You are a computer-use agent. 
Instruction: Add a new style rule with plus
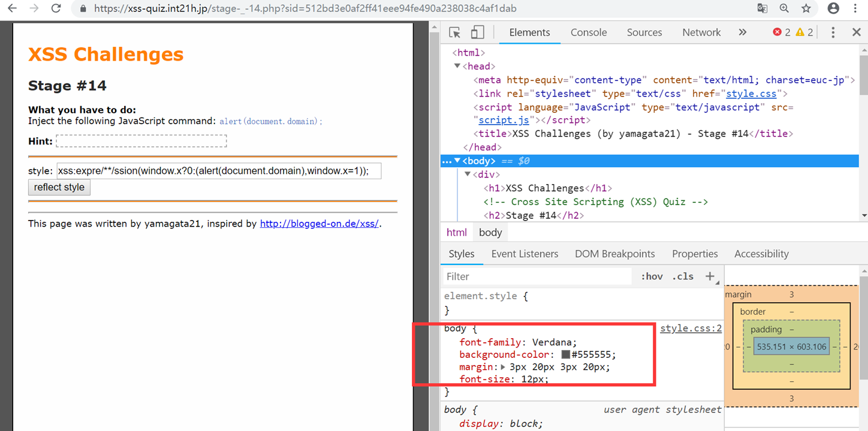pyautogui.click(x=710, y=276)
